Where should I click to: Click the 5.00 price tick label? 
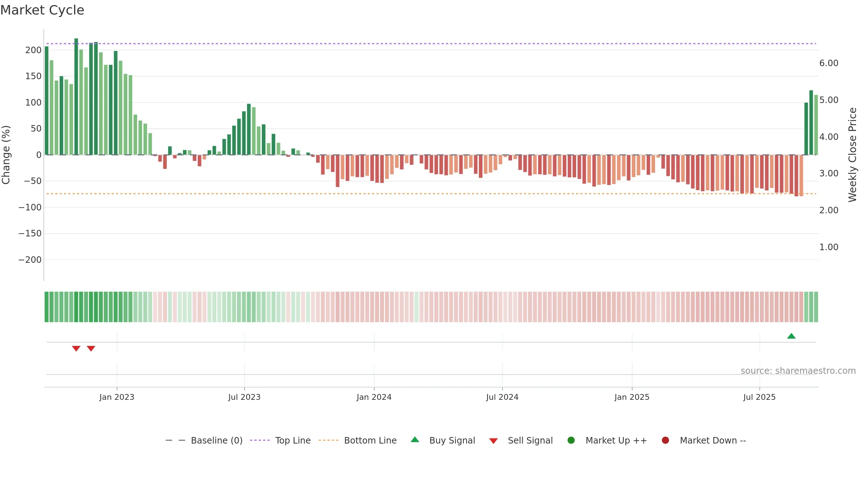829,100
